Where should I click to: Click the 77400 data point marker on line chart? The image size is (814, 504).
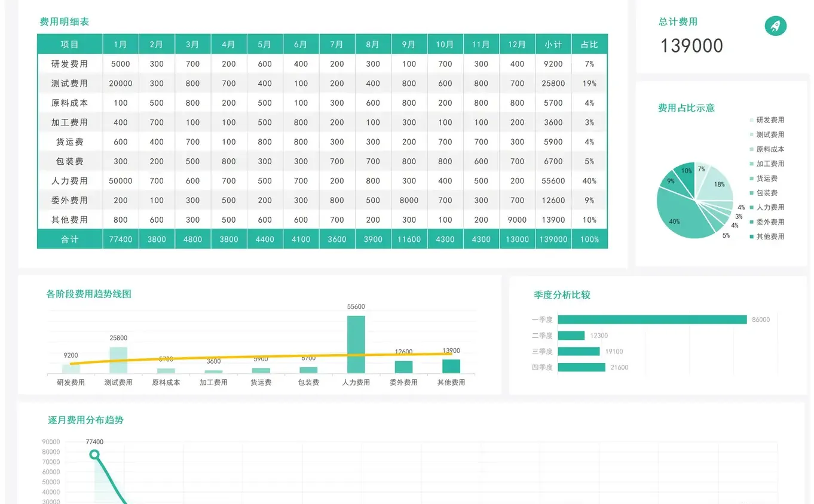coord(94,454)
